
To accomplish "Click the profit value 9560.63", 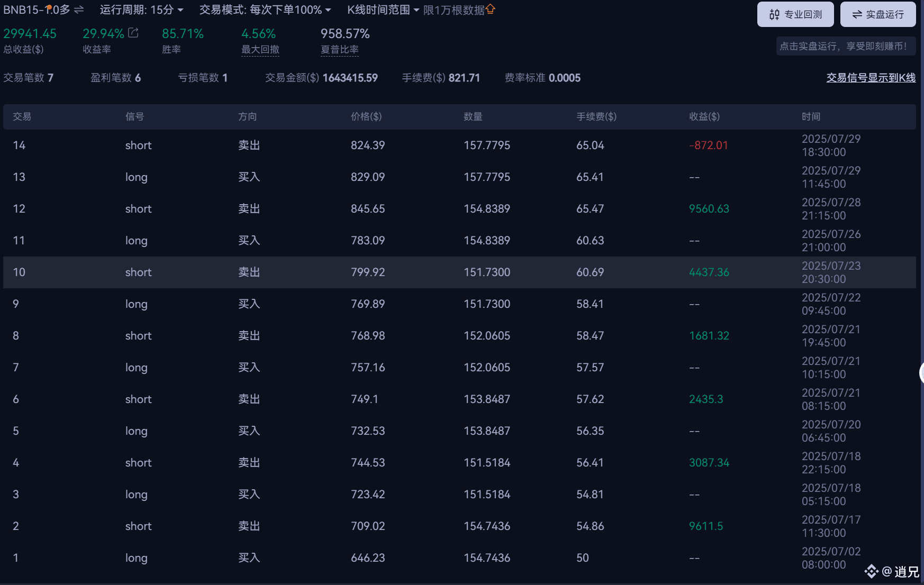I will pos(709,209).
